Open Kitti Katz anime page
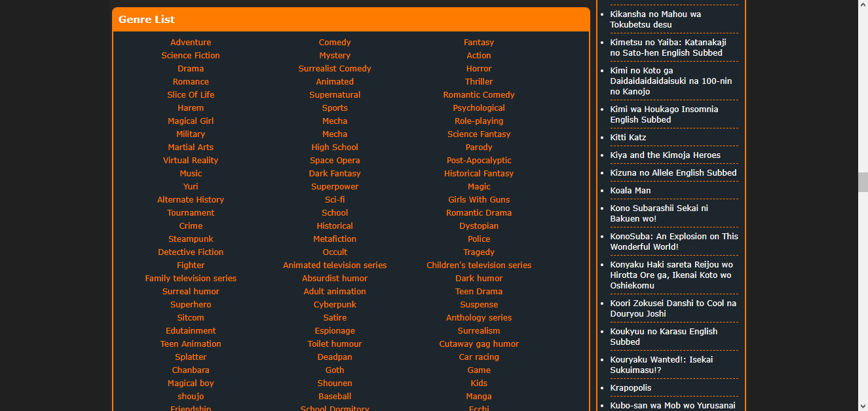 point(628,137)
